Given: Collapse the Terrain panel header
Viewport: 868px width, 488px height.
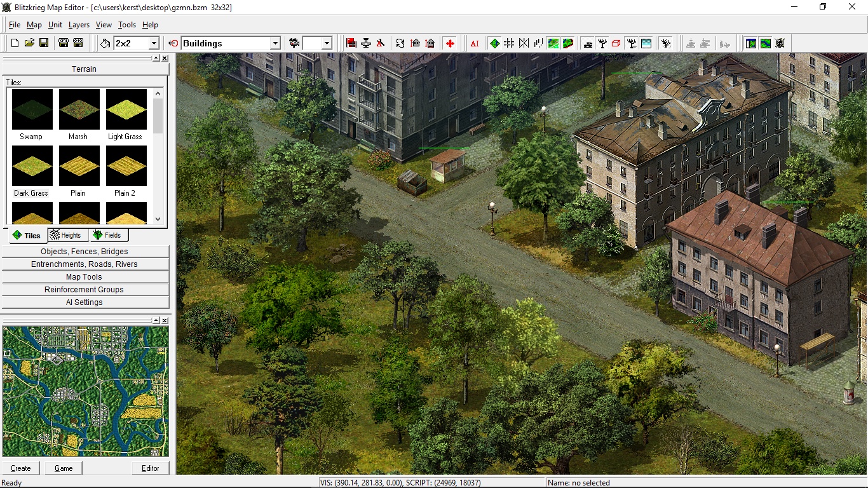Looking at the screenshot, I should 84,69.
